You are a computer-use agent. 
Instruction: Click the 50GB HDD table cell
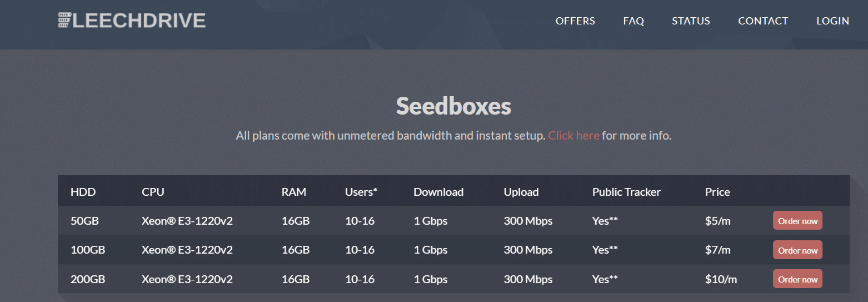pyautogui.click(x=84, y=221)
